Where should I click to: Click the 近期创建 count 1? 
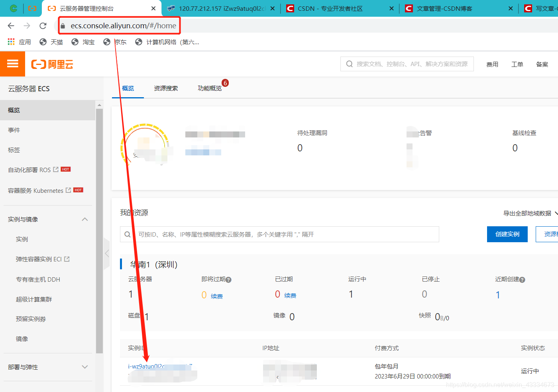tap(498, 295)
